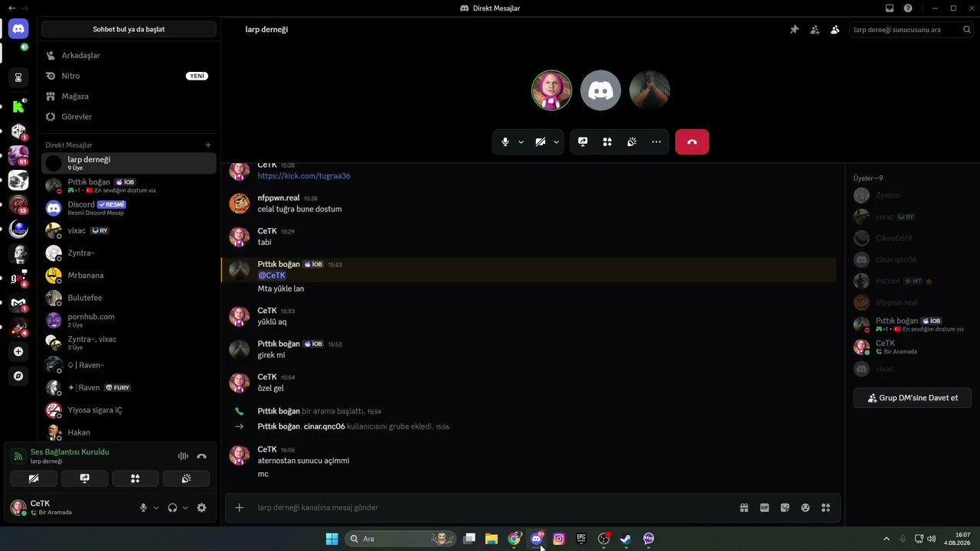The image size is (980, 551).
Task: Click the Grup DM'sine Davet et button
Action: tap(912, 398)
